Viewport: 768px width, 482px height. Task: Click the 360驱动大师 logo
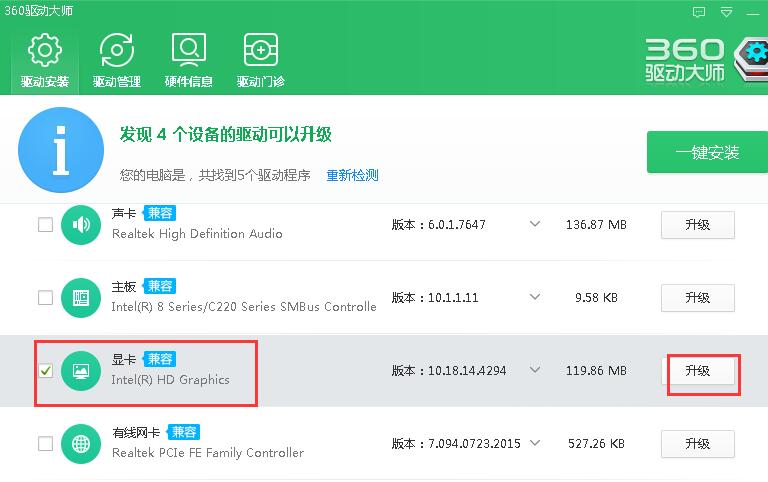click(705, 60)
